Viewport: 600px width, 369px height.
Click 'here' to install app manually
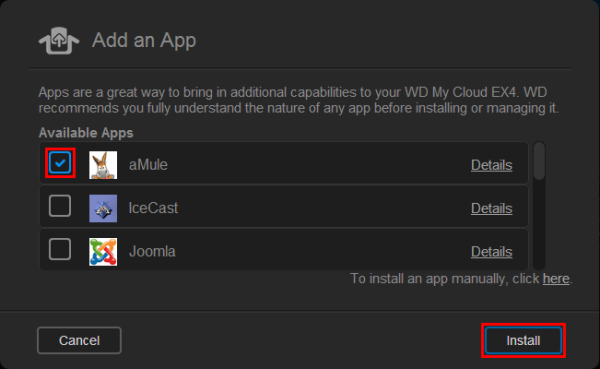(556, 279)
